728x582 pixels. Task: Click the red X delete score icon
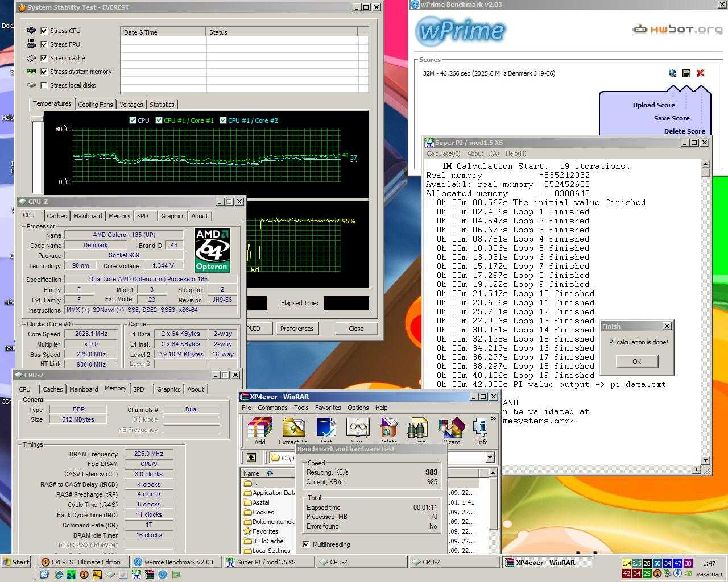(x=700, y=73)
